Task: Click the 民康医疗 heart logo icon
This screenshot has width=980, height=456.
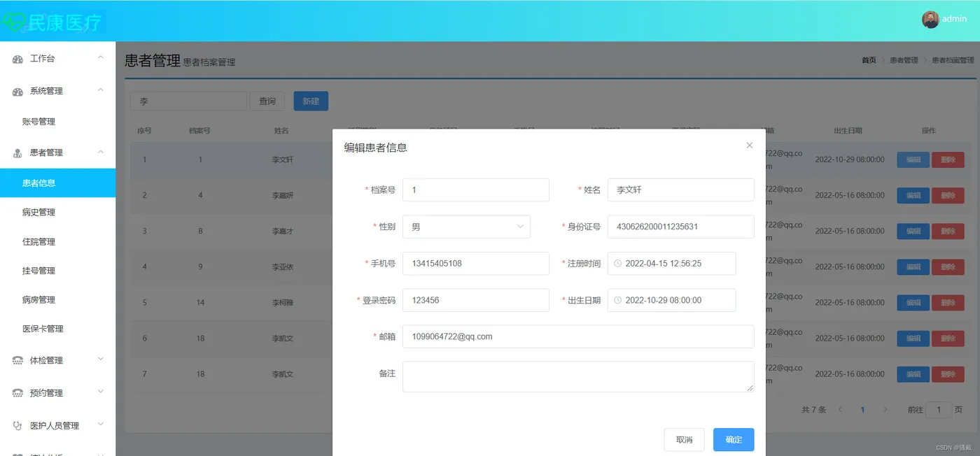Action: tap(13, 22)
